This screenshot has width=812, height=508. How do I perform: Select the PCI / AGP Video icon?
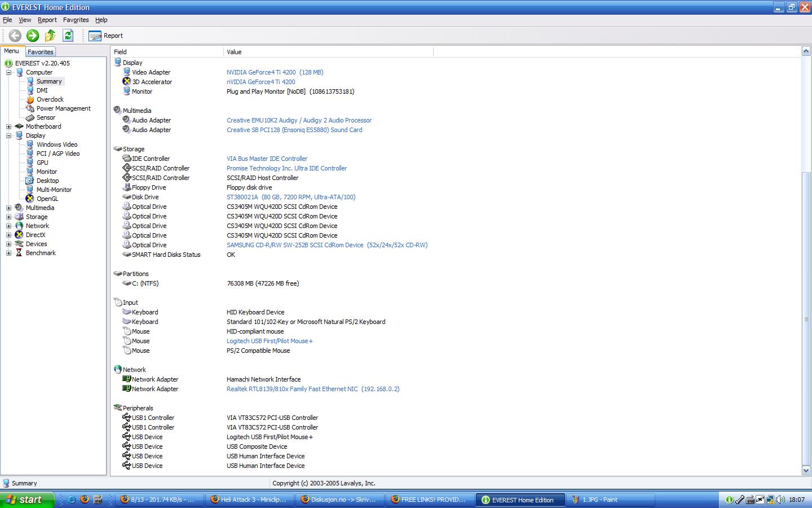pos(30,154)
